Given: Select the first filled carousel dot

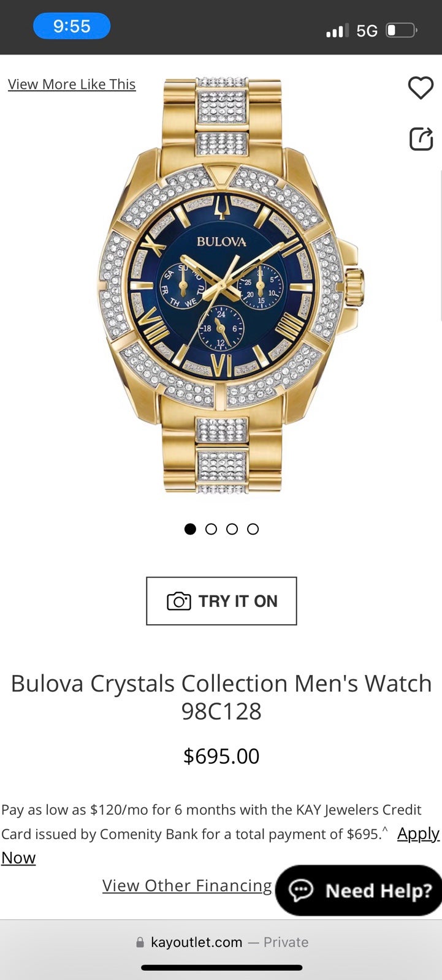Looking at the screenshot, I should [190, 529].
